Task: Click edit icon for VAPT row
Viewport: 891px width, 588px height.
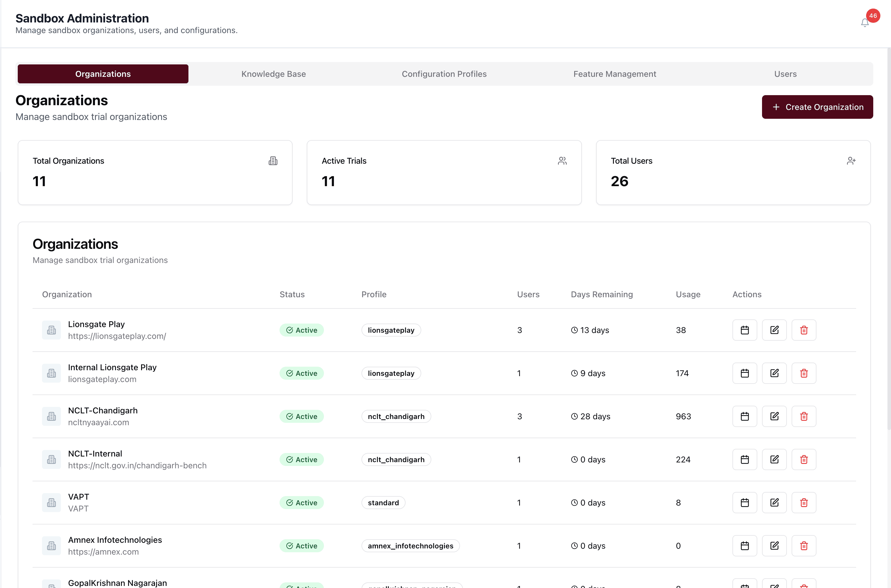Action: [x=774, y=503]
